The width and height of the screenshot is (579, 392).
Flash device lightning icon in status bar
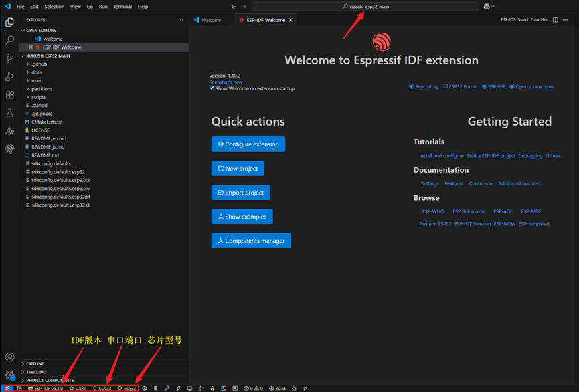tap(178, 388)
